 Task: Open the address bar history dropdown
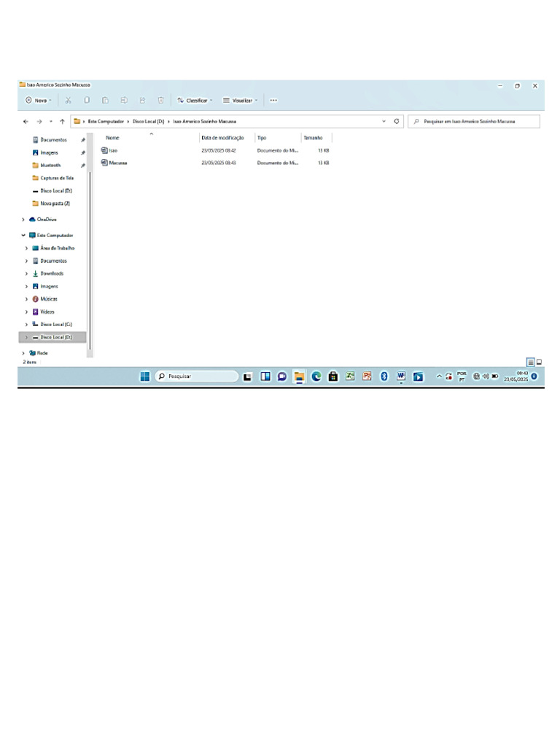click(384, 122)
